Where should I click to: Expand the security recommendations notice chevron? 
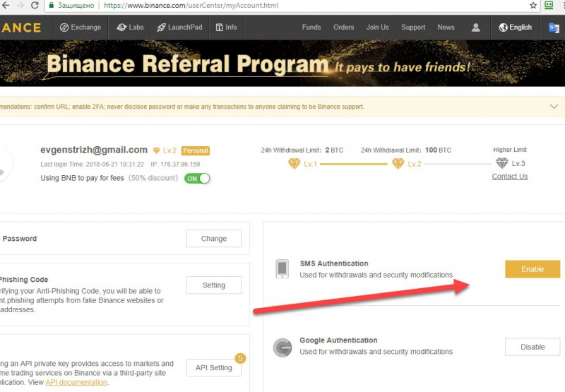554,107
